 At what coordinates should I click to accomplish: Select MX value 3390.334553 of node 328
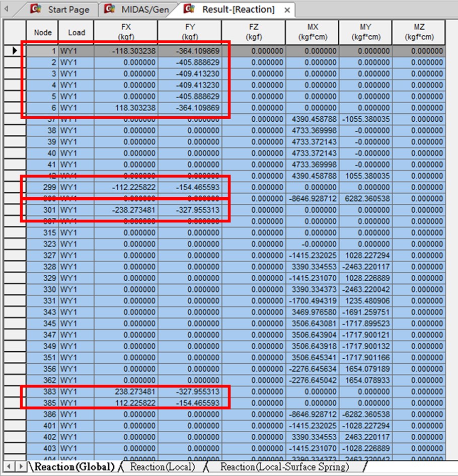click(x=313, y=267)
